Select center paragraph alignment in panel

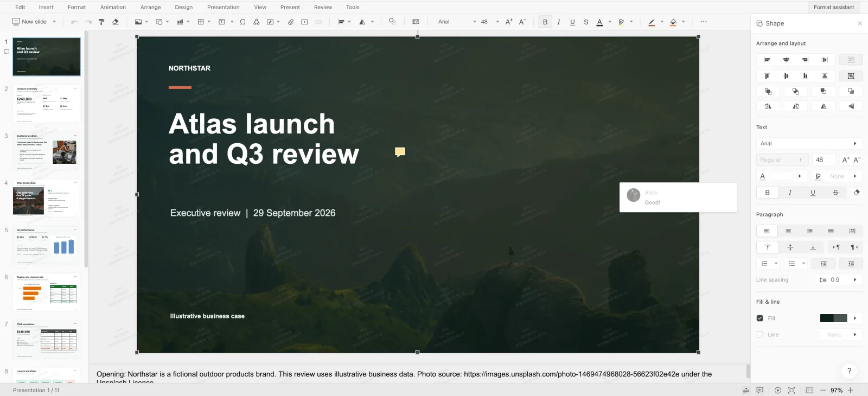788,231
